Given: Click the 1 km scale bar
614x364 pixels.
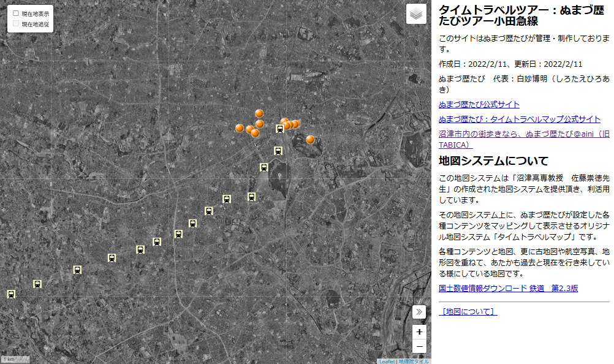Looking at the screenshot, I should coord(13,359).
